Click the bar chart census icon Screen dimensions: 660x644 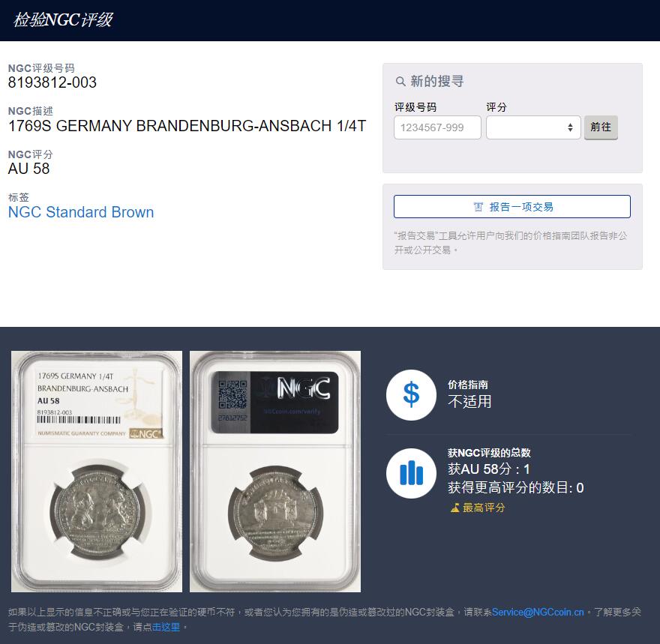[411, 473]
